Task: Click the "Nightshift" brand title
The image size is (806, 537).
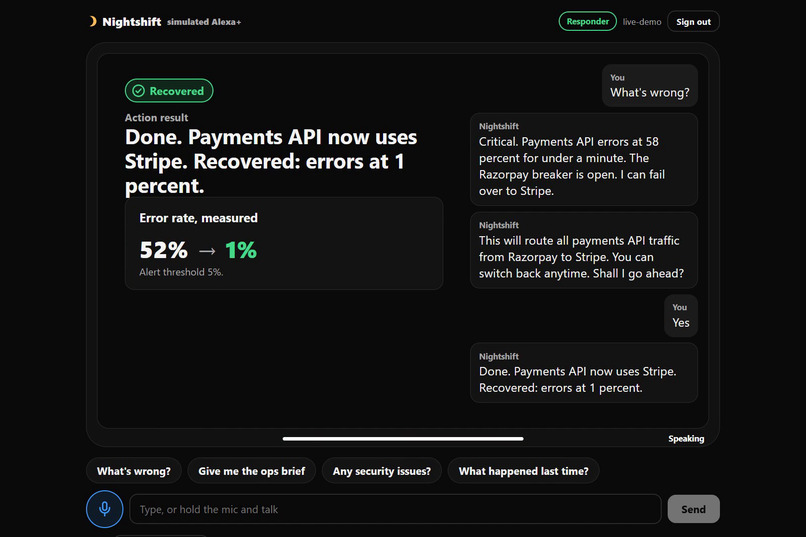Action: (x=132, y=22)
